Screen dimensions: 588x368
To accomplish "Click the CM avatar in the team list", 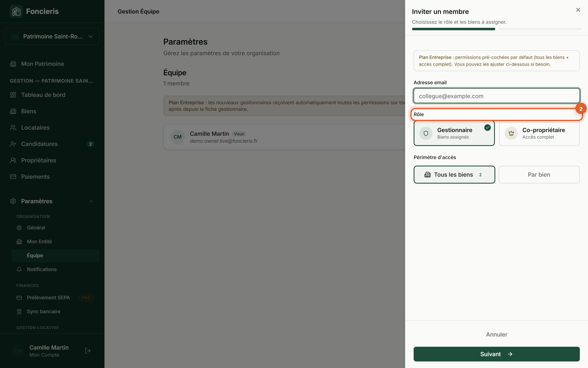I will [178, 137].
